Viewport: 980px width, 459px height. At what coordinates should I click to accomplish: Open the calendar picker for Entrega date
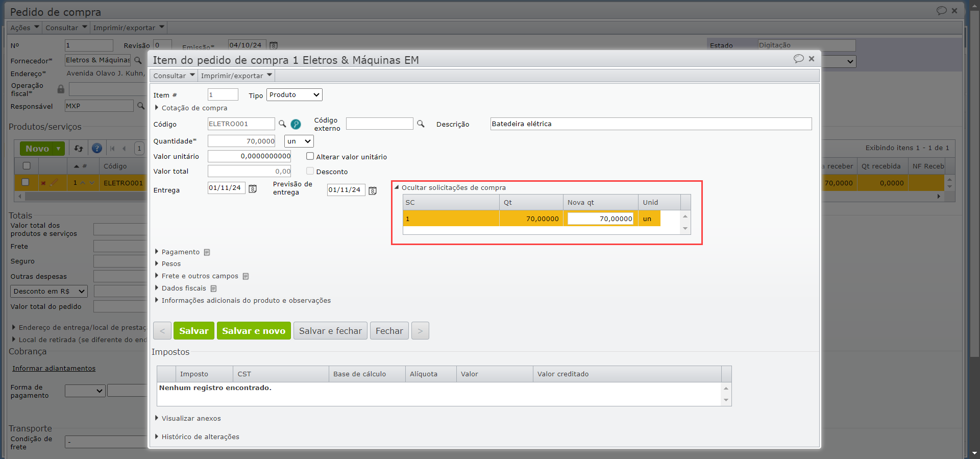[x=253, y=189]
